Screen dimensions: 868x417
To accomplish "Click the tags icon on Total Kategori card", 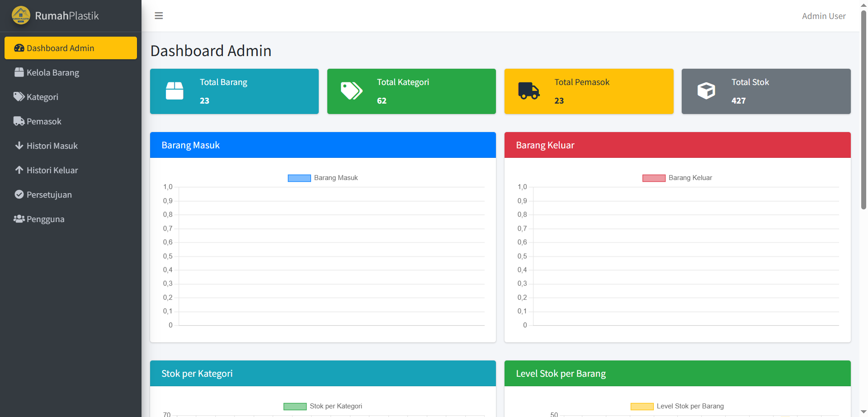I will [351, 91].
